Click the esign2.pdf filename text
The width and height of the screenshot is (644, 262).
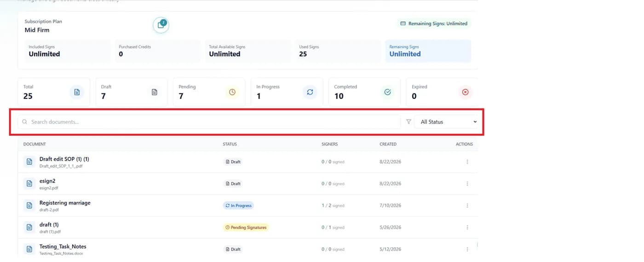[x=49, y=188]
